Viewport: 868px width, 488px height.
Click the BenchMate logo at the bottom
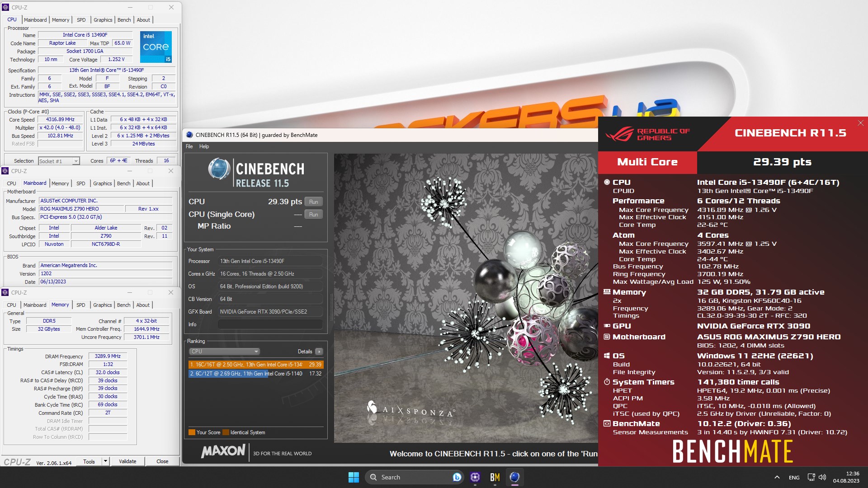point(733,451)
